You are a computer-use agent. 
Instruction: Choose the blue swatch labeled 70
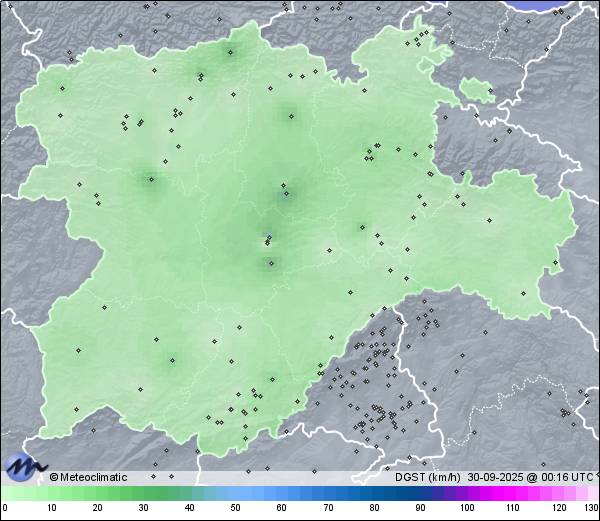coord(329,493)
